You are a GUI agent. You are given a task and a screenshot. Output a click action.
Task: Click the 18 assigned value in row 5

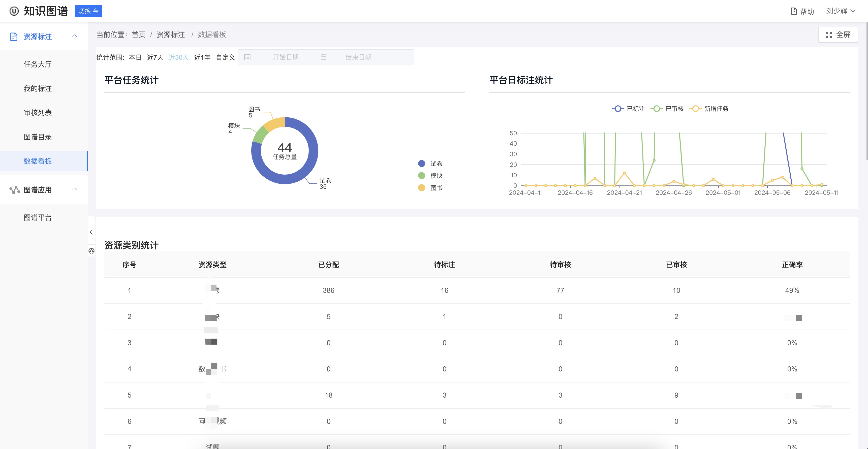[329, 395]
